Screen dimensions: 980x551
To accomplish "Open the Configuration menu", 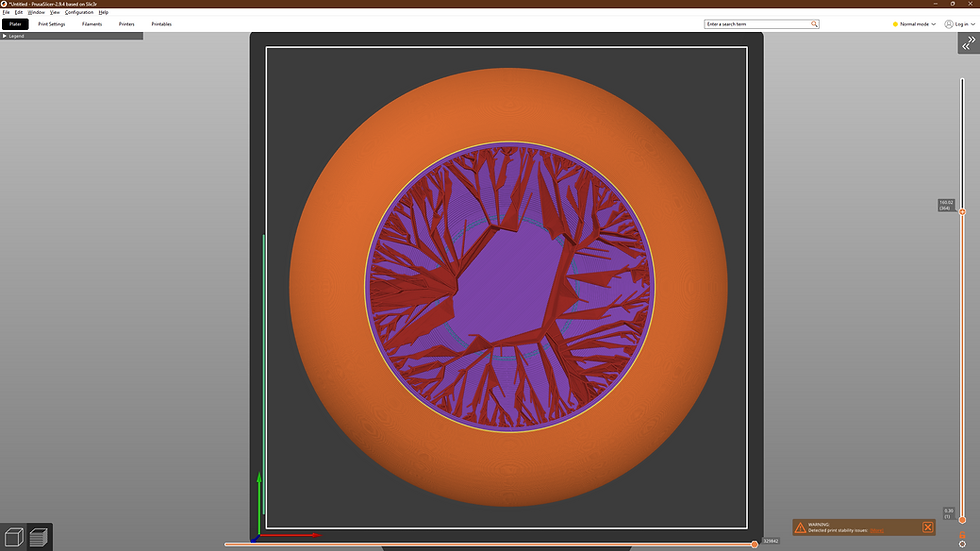I will pyautogui.click(x=79, y=12).
